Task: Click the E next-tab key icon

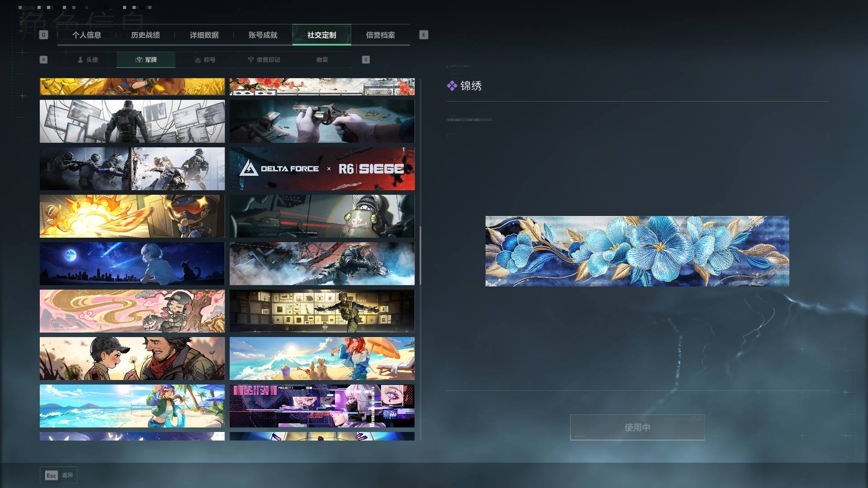Action: pos(424,35)
